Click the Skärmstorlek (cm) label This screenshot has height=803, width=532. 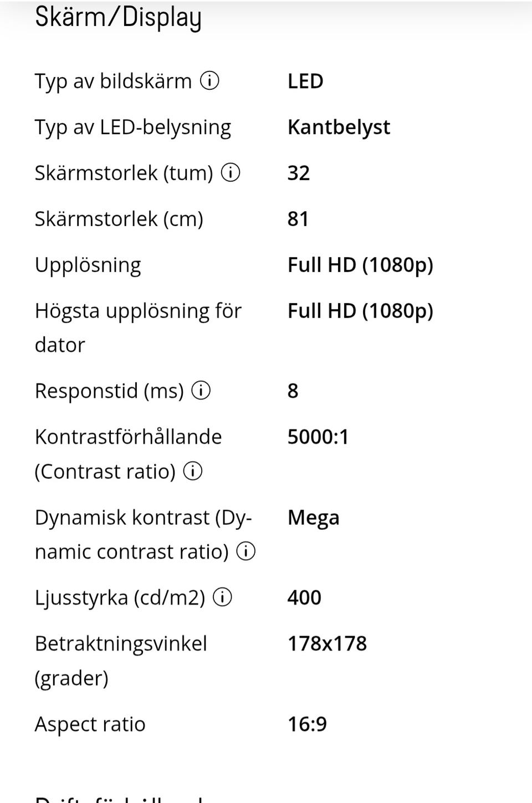(x=119, y=219)
